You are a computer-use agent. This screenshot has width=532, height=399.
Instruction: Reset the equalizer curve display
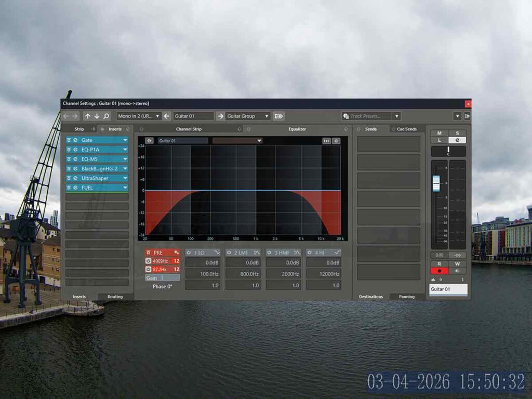tap(326, 141)
